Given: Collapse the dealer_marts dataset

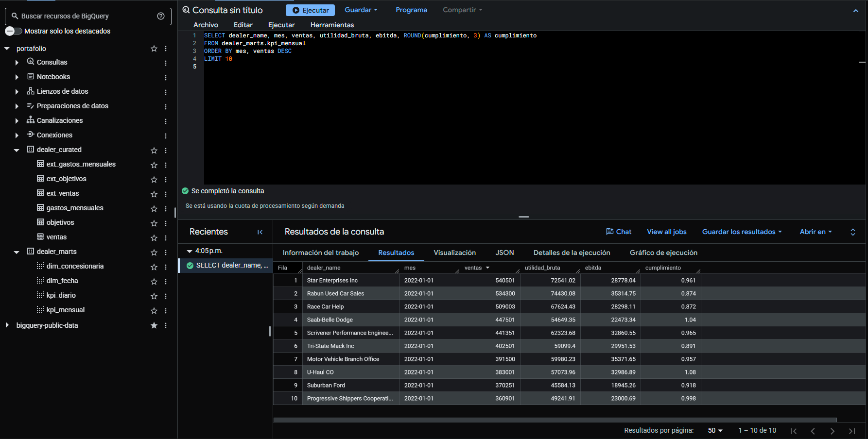Looking at the screenshot, I should click(17, 252).
